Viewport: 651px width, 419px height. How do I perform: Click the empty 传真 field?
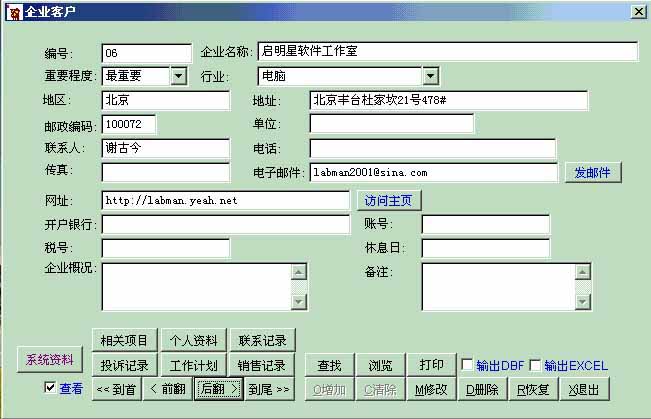tap(166, 172)
